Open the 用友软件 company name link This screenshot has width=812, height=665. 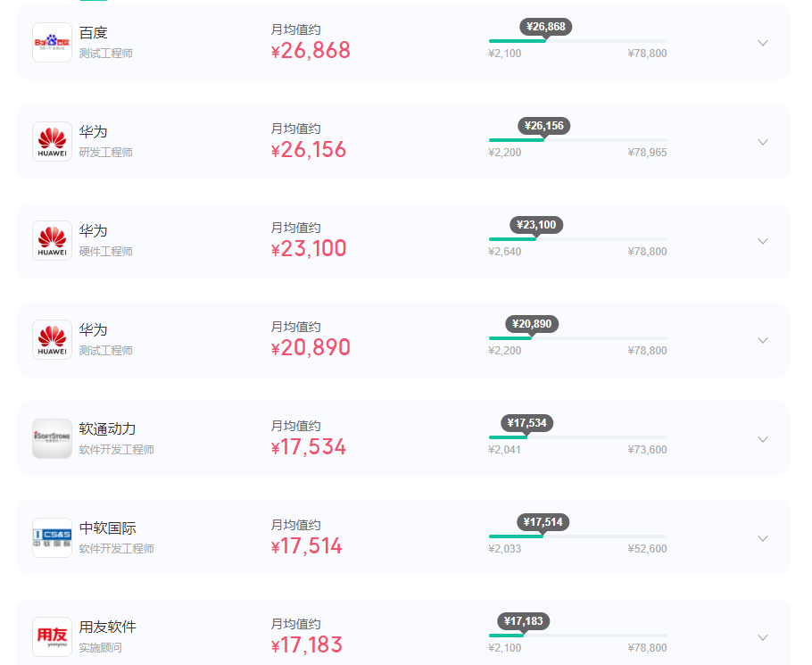pos(108,628)
